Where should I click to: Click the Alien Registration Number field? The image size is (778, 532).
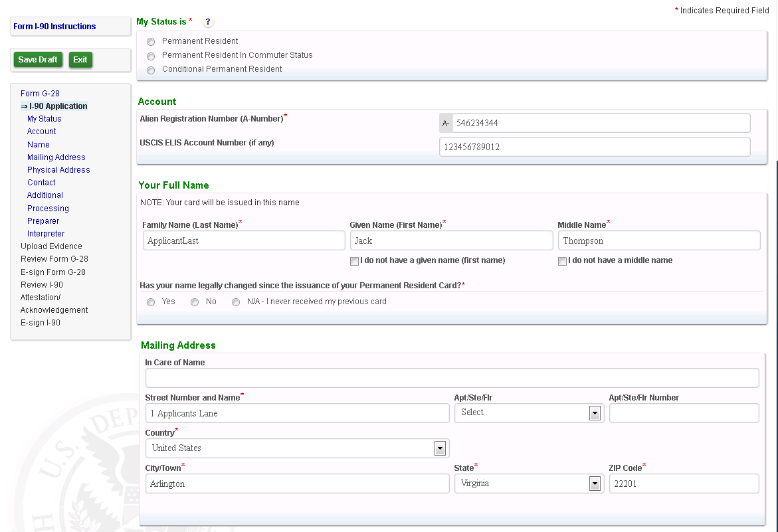(x=601, y=124)
